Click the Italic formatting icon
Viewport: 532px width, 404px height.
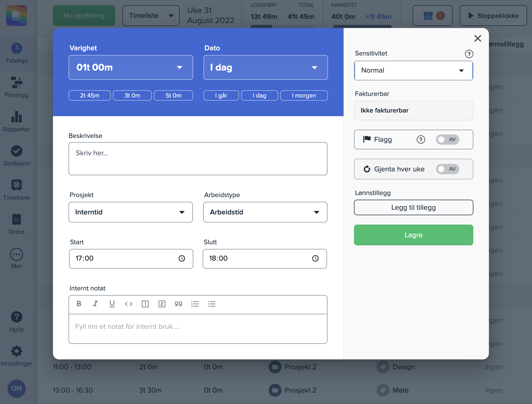point(96,304)
